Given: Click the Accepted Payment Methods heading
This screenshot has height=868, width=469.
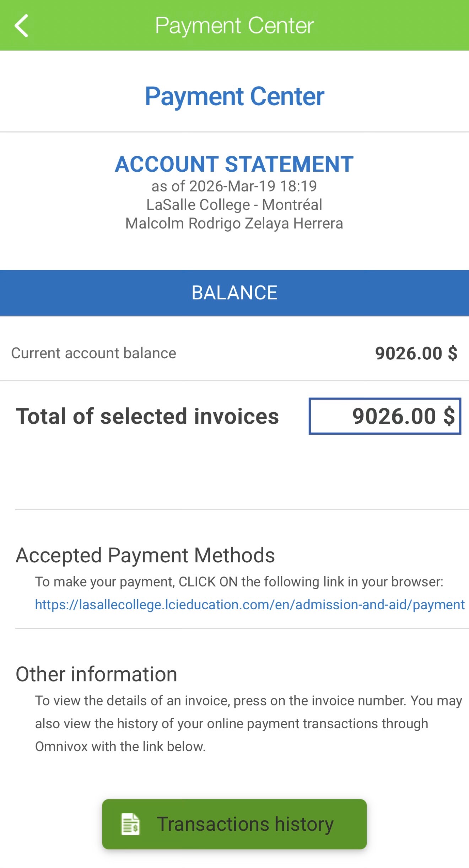Looking at the screenshot, I should click(145, 555).
